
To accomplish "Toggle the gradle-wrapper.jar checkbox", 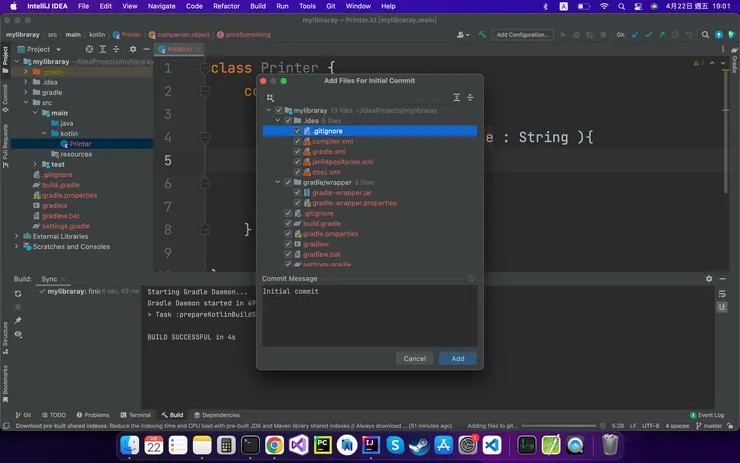I will [297, 192].
